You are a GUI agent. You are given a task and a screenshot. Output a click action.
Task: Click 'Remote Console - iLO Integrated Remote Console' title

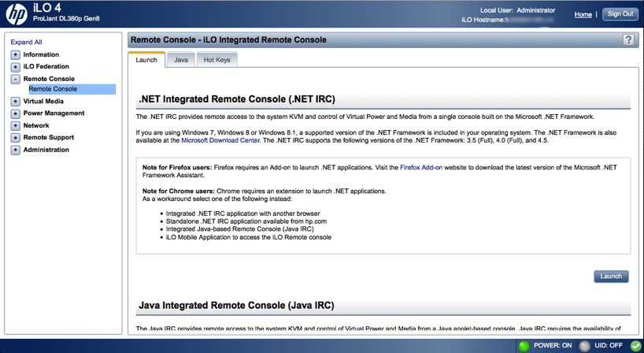pyautogui.click(x=228, y=40)
